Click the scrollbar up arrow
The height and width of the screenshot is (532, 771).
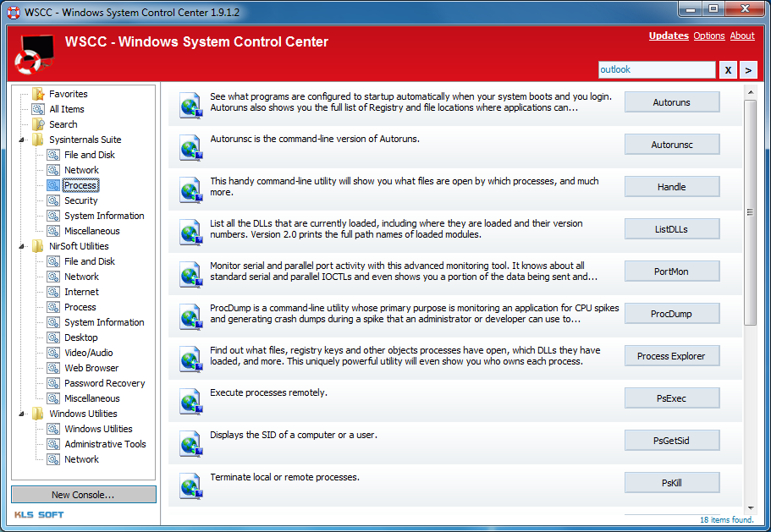tap(750, 92)
